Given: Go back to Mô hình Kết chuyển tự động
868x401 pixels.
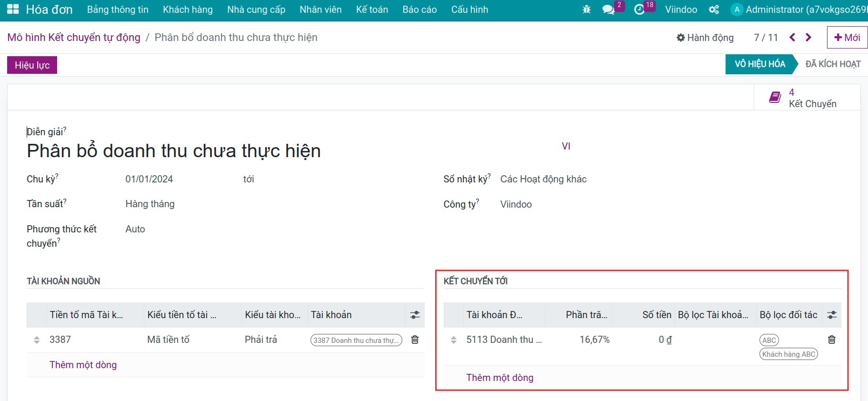Looking at the screenshot, I should (74, 37).
